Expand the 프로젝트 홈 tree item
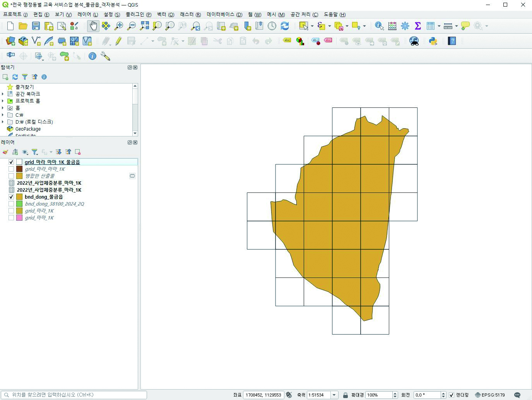This screenshot has height=400, width=532. 3,101
